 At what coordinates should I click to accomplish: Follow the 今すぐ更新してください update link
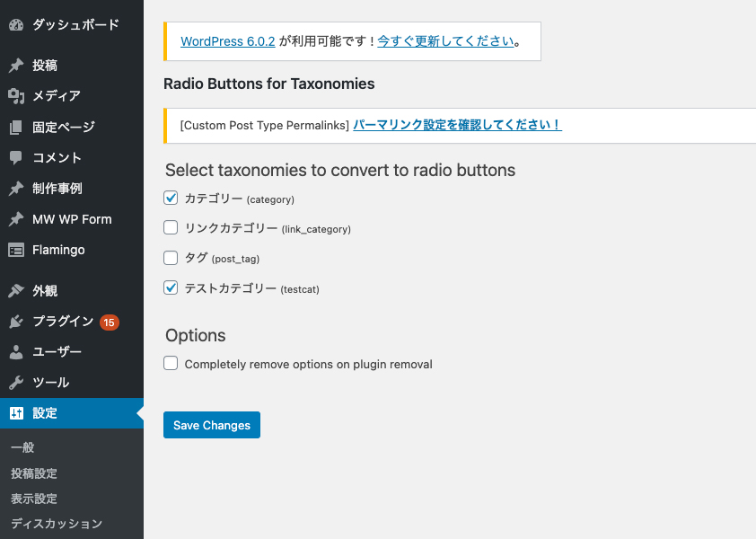[x=445, y=41]
